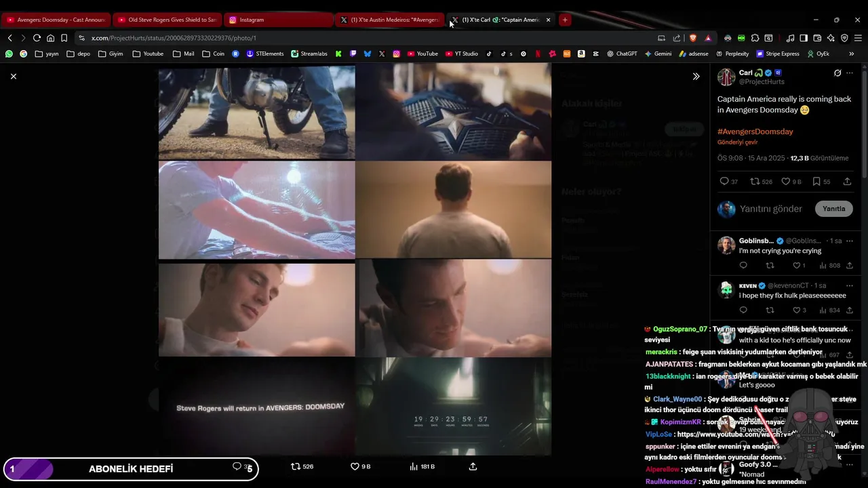The width and height of the screenshot is (868, 488).
Task: Click the Yanıtla reply button
Action: 833,209
